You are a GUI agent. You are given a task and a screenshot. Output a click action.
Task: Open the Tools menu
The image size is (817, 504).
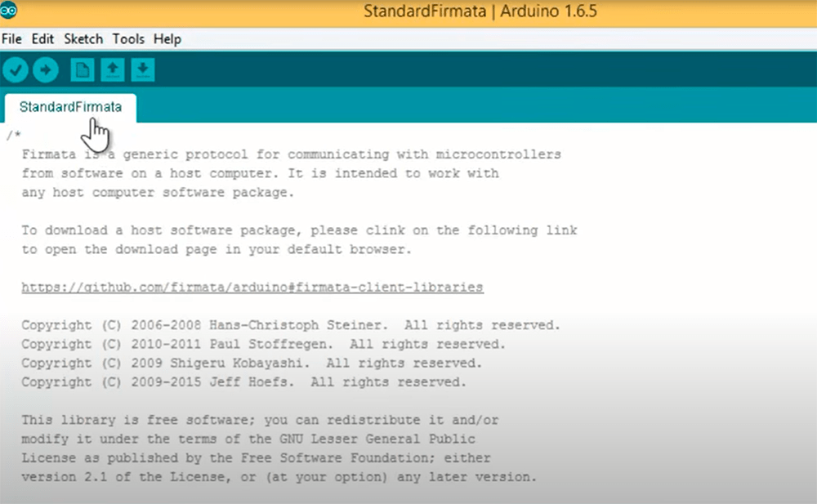click(x=128, y=39)
